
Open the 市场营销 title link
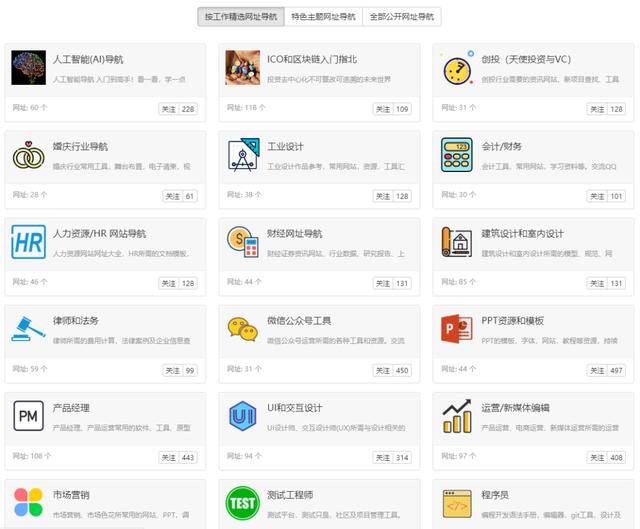[x=71, y=495]
